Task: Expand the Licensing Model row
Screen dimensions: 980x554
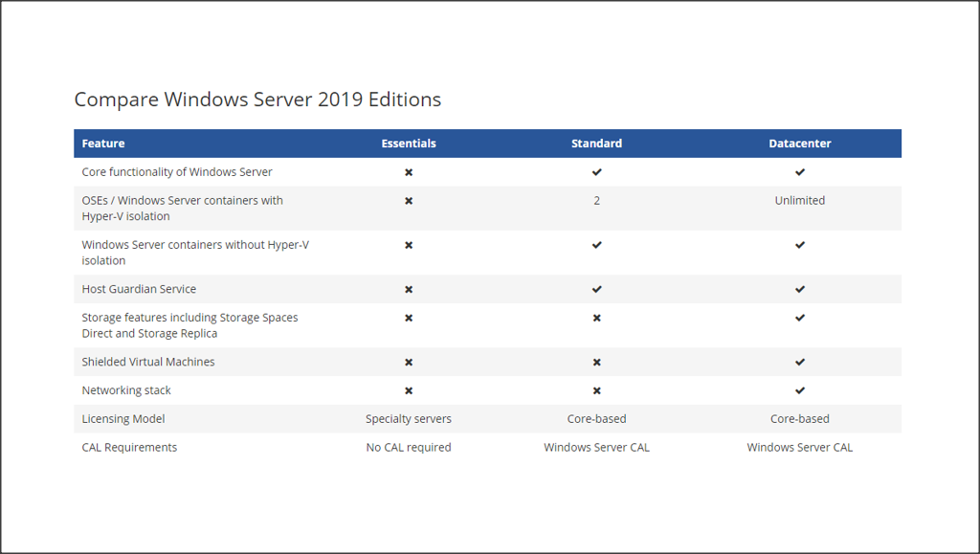Action: point(123,418)
